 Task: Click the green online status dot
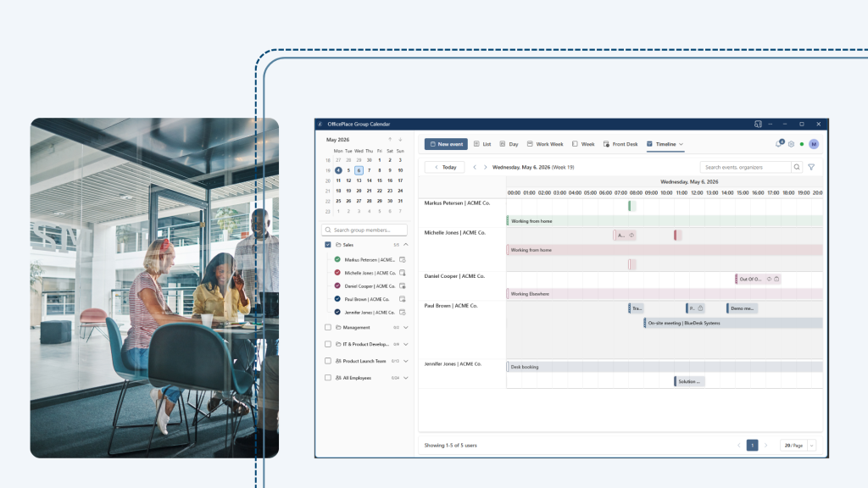[x=802, y=144]
